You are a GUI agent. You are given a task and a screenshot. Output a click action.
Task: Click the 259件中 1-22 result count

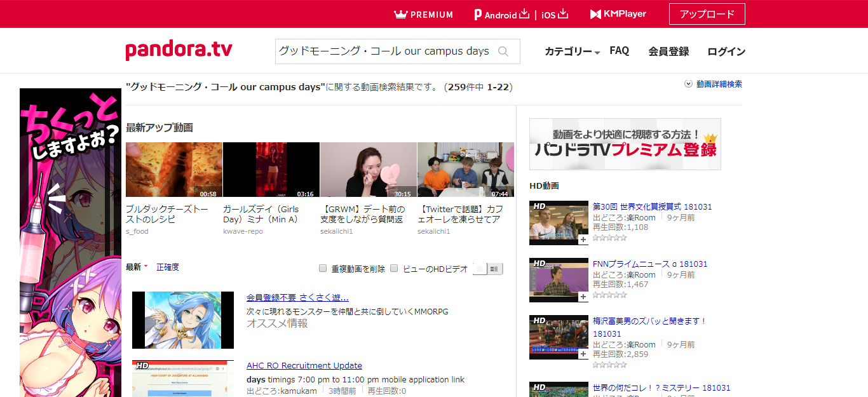coord(478,87)
